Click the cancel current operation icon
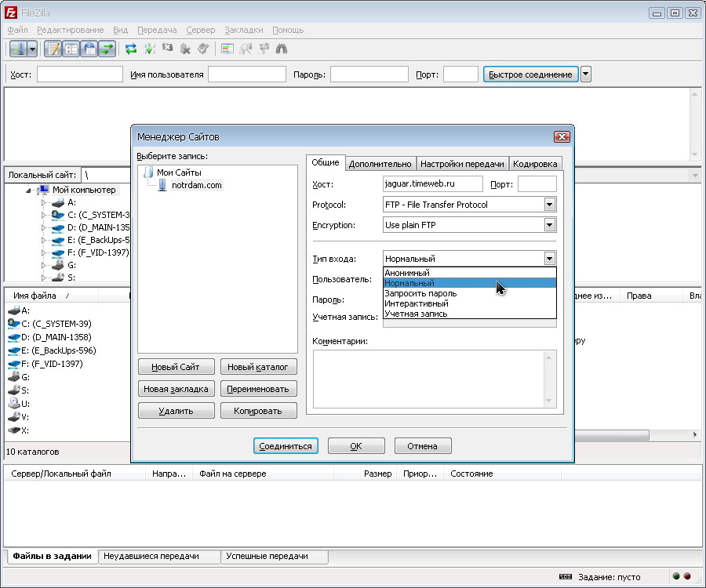 168,48
